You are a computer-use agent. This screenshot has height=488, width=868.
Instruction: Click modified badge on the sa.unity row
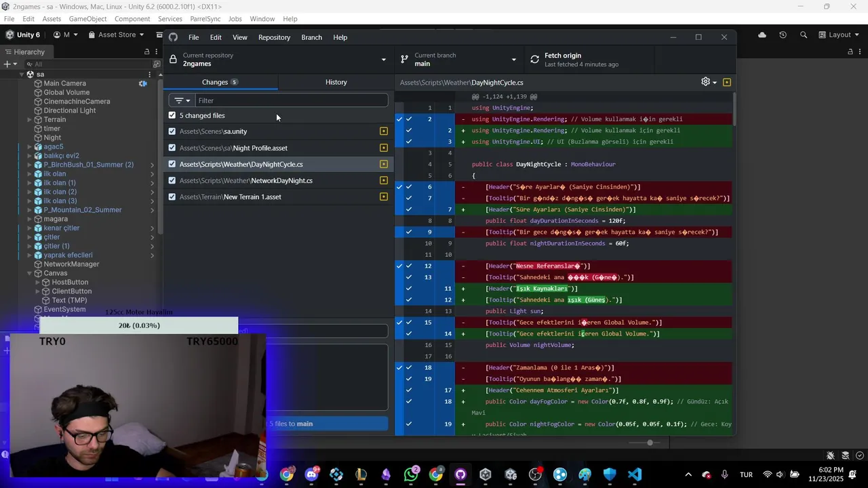(384, 131)
